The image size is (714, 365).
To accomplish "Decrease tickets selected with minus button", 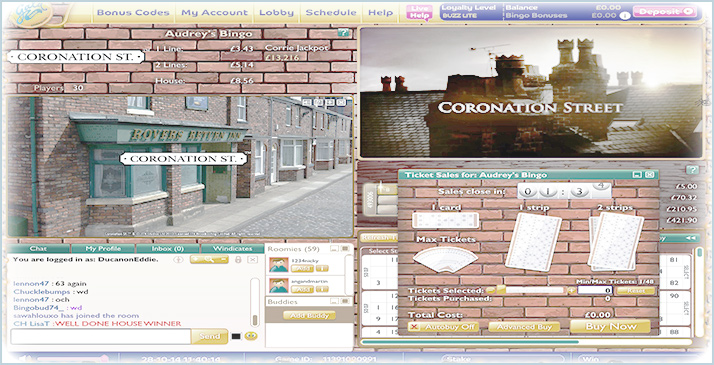I will 490,290.
